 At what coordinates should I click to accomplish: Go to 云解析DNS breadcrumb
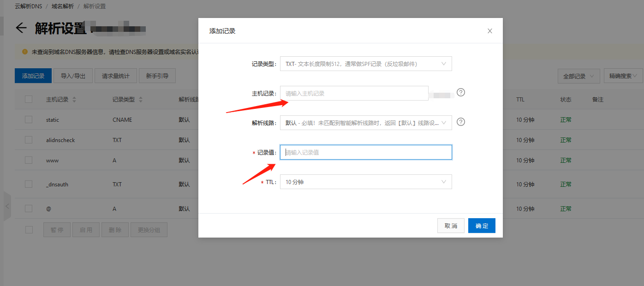[x=29, y=6]
